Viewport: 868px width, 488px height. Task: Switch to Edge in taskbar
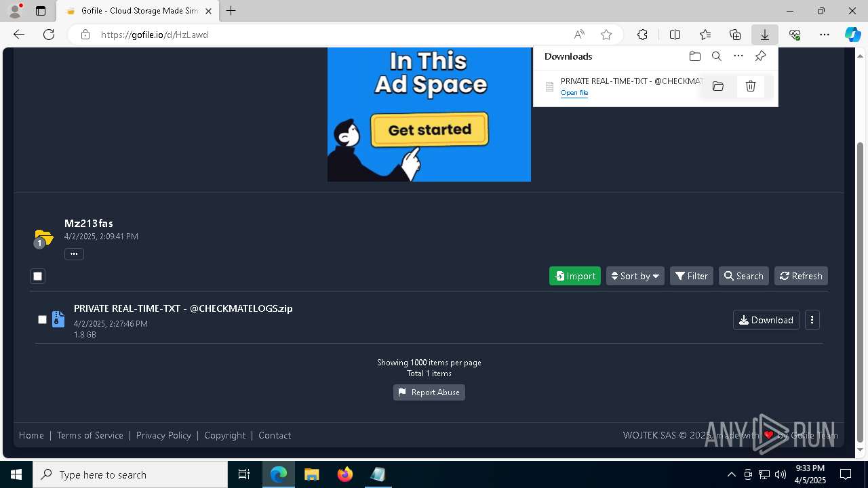[279, 474]
